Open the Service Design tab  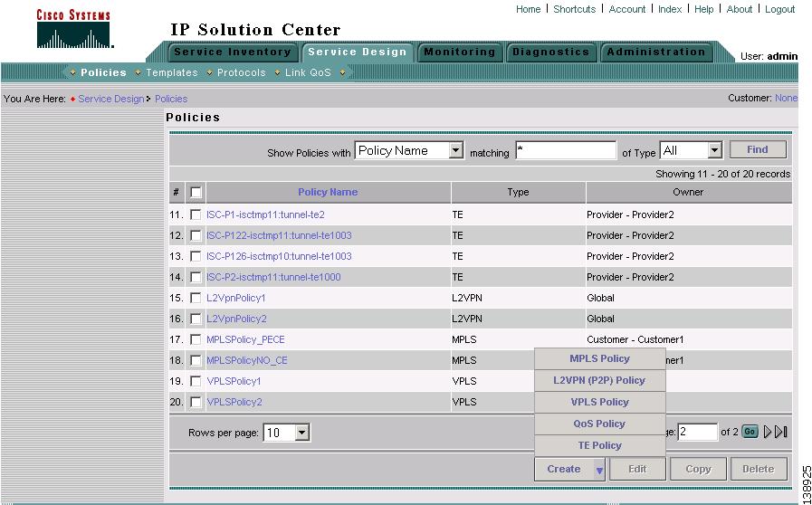(358, 52)
